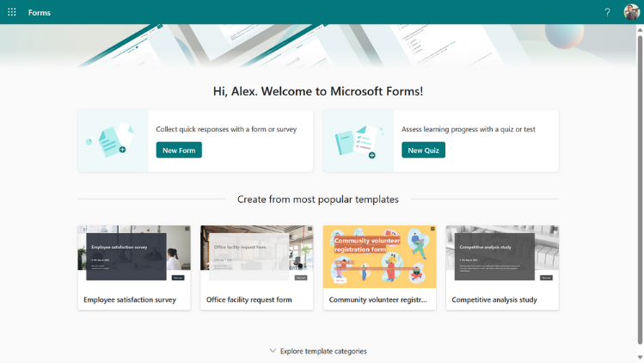Screen dimensions: 644x363
Task: Click 'Collect quick responses with a form or survey'
Action: [x=226, y=129]
